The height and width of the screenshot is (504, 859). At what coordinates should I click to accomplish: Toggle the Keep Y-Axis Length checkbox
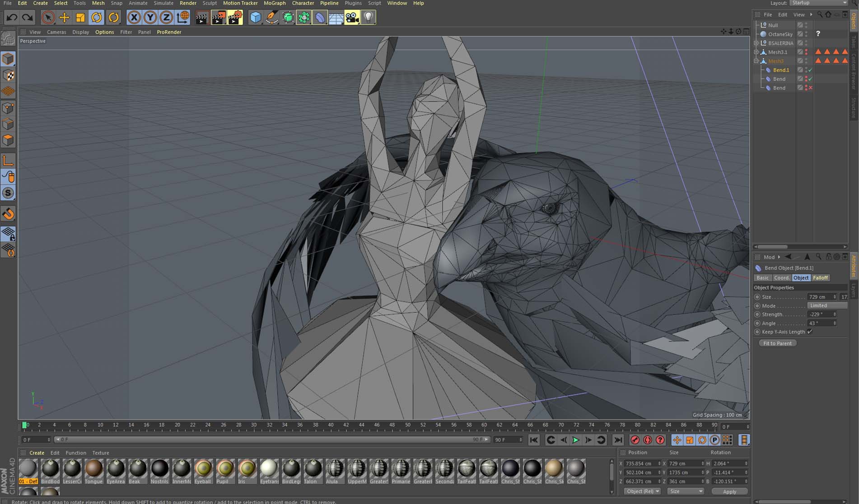(810, 332)
